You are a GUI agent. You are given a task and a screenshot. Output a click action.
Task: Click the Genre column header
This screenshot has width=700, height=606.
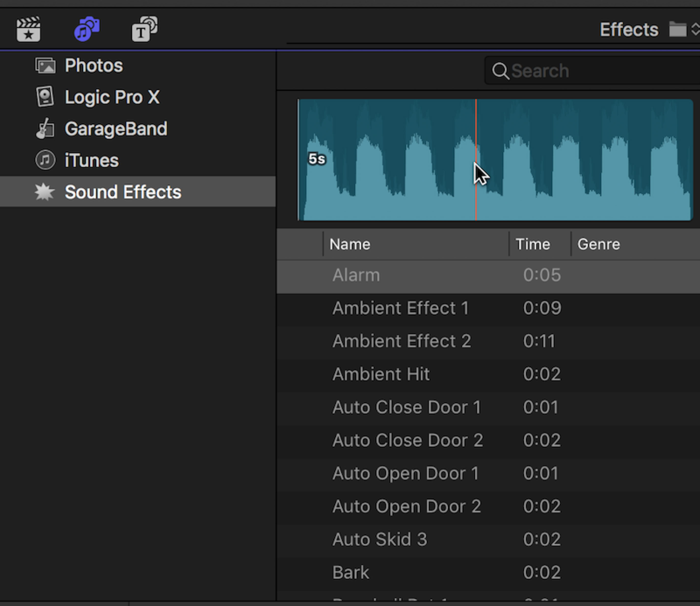(598, 244)
